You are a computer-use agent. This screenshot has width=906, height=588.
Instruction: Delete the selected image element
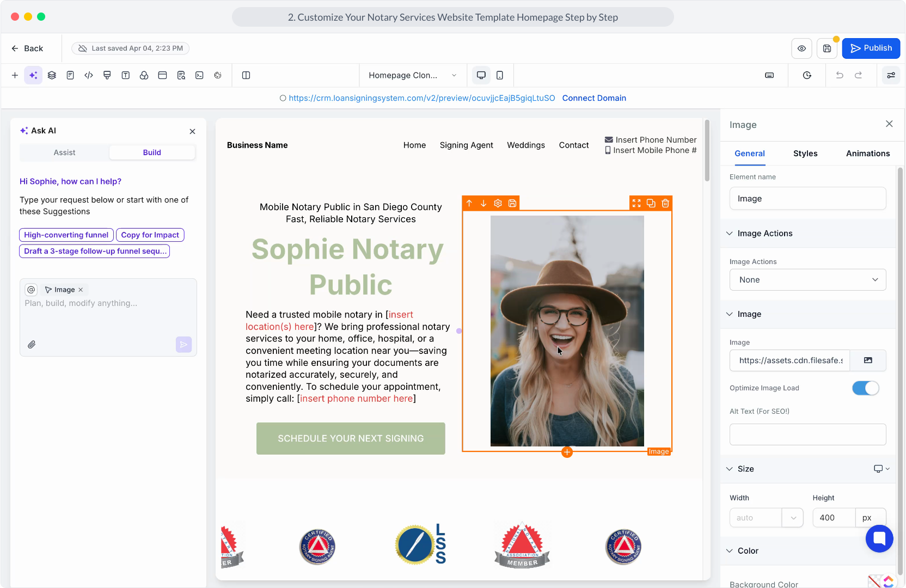665,203
